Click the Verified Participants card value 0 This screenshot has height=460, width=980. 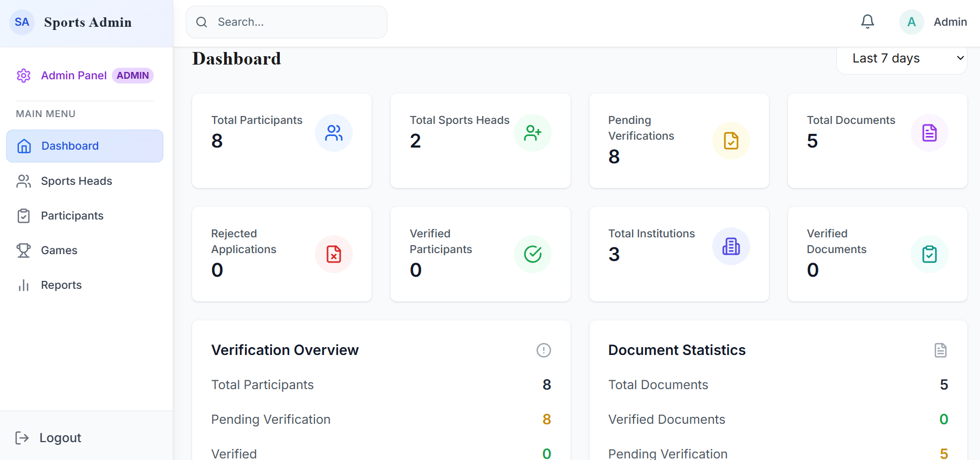416,270
